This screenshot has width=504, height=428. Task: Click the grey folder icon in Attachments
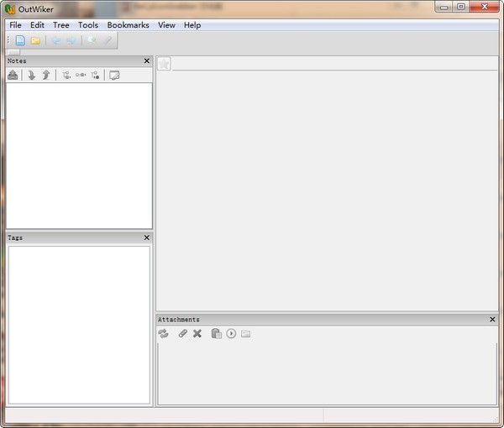pyautogui.click(x=246, y=334)
